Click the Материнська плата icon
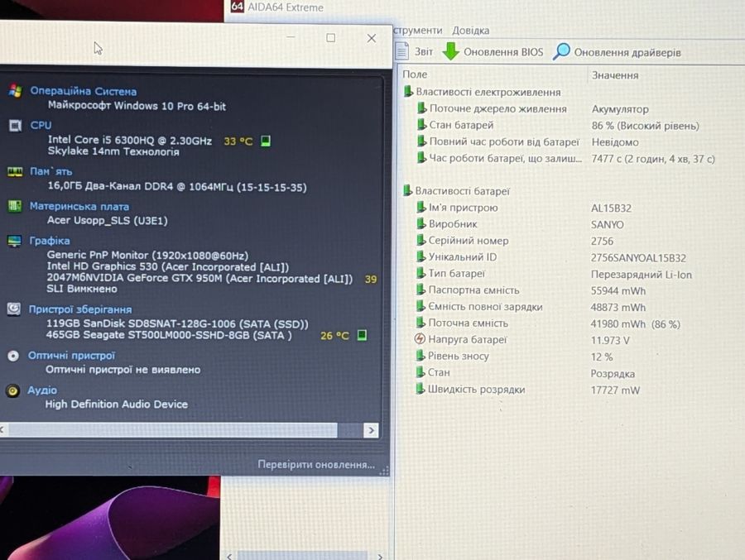The width and height of the screenshot is (745, 560). [x=15, y=206]
